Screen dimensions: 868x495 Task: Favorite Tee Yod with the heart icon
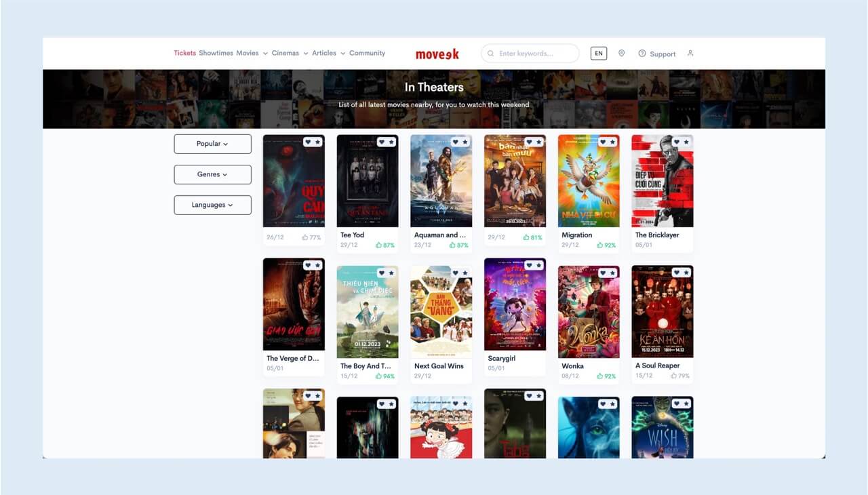coord(382,142)
